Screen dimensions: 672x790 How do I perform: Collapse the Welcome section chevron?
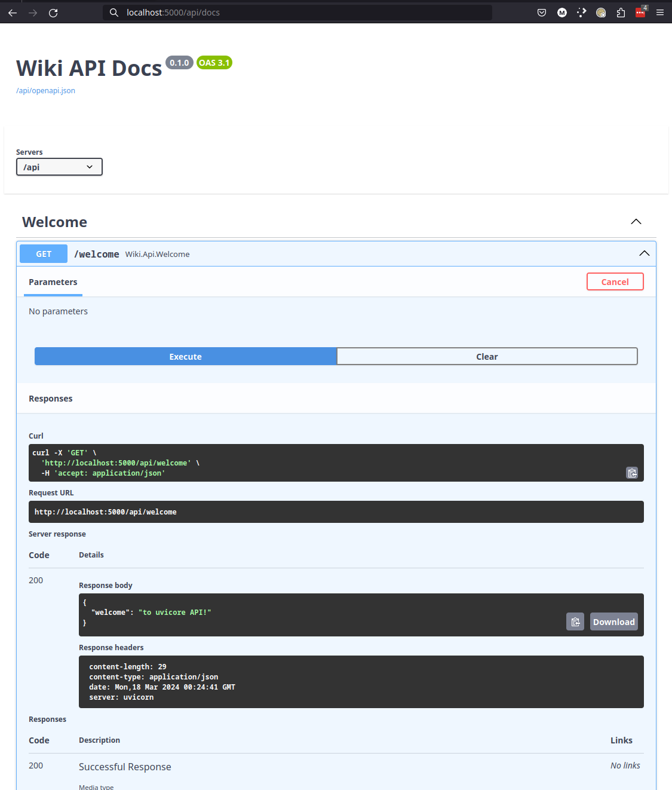pos(636,222)
